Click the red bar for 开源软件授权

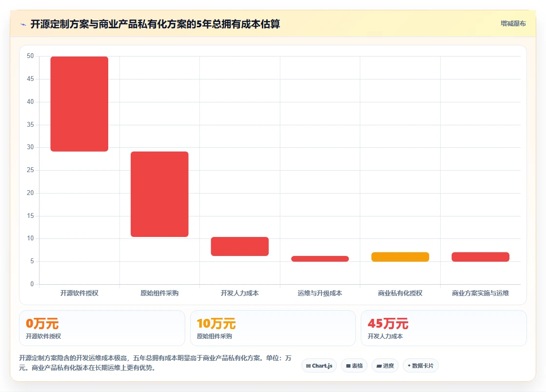[79, 104]
